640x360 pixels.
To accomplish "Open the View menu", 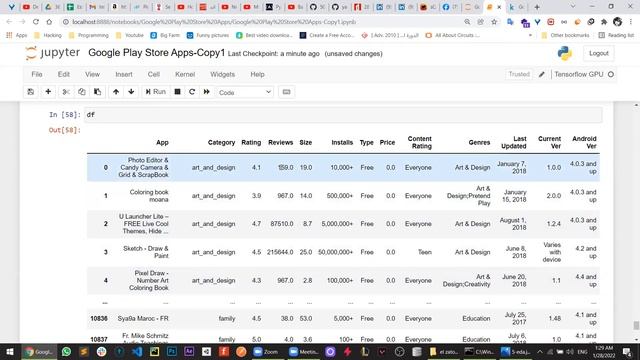I will 92,74.
